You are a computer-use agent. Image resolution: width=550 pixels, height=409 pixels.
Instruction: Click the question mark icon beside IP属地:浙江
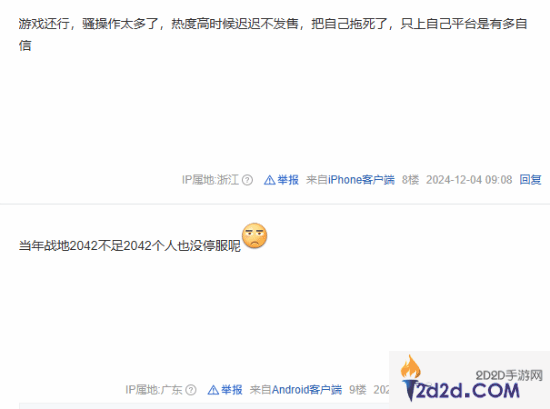click(x=247, y=180)
